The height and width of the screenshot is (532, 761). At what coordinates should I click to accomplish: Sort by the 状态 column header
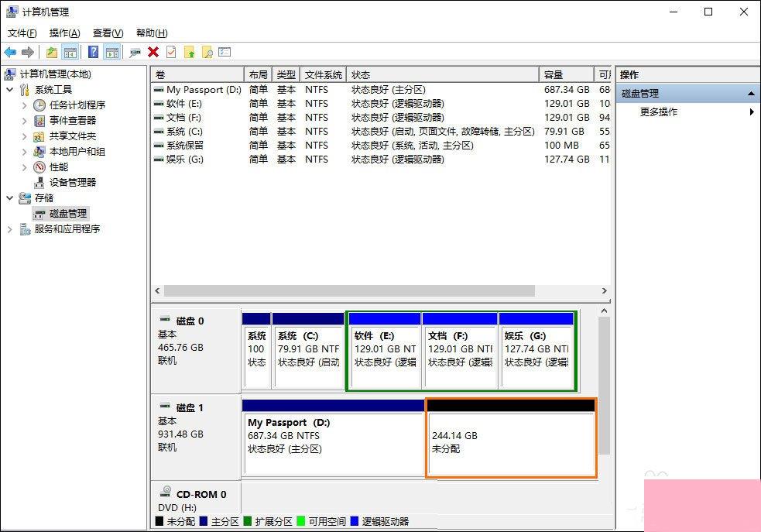[x=443, y=75]
